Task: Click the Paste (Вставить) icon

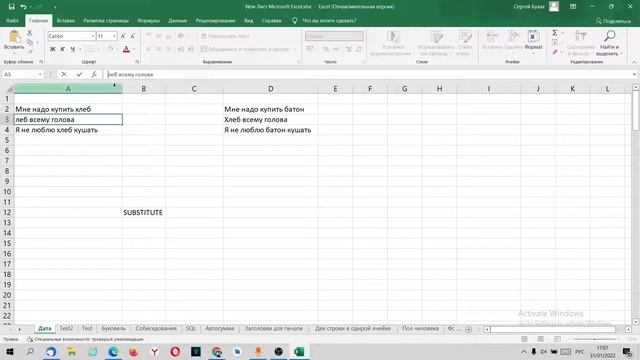Action: coord(14,37)
